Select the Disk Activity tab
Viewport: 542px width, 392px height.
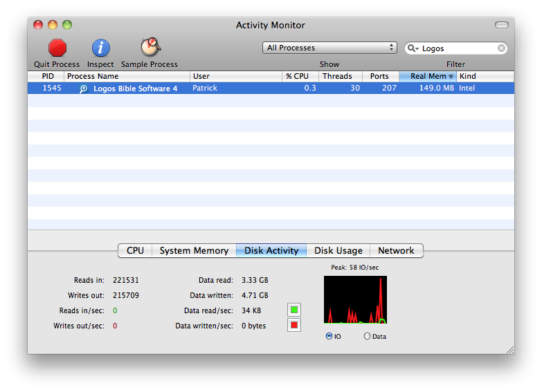pos(271,250)
